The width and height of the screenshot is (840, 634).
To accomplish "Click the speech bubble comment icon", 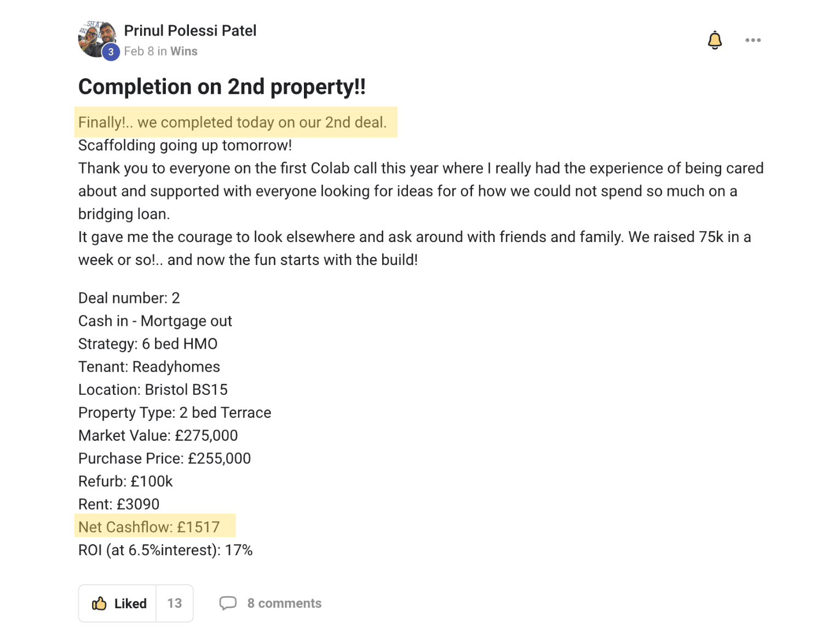I will (x=228, y=603).
